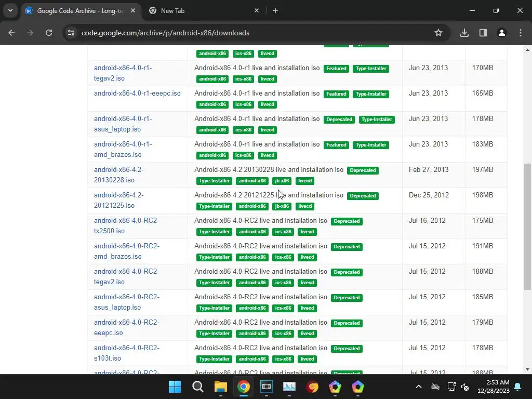This screenshot has height=399, width=532.
Task: Bookmark this page with the star icon
Action: click(x=438, y=33)
